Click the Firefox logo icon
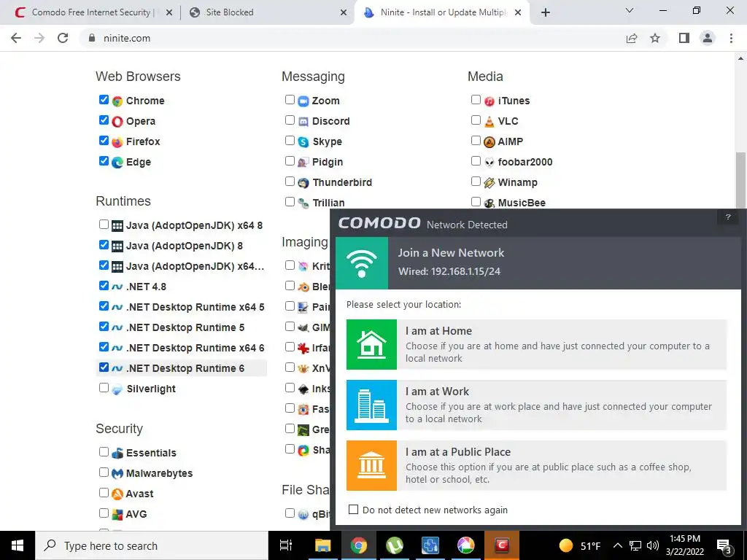 pos(117,142)
